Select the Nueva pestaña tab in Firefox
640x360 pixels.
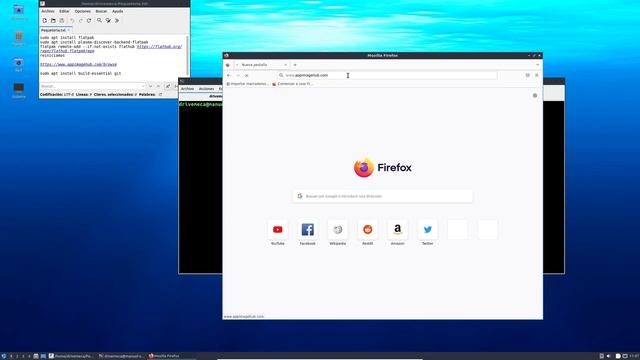tap(260, 65)
